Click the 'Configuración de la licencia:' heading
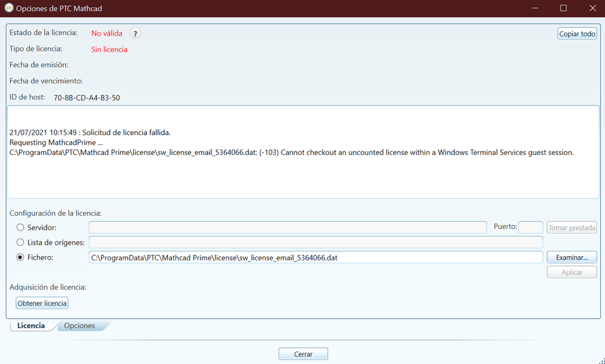Image resolution: width=605 pixels, height=364 pixels. click(x=56, y=213)
